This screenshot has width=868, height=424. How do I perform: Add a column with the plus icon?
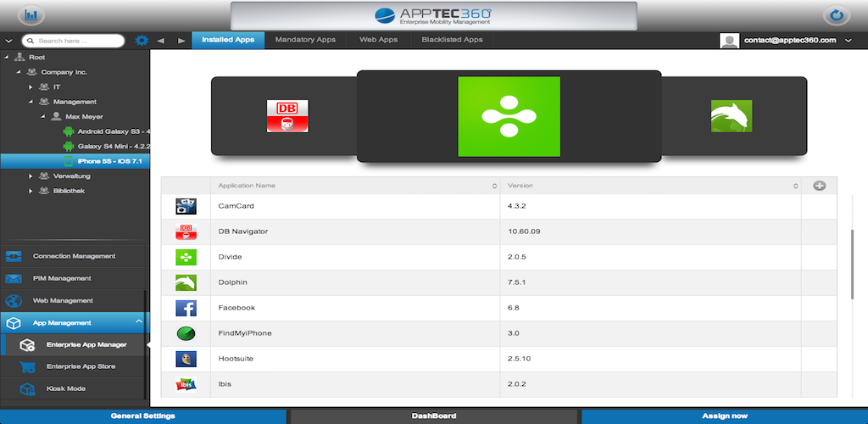(x=820, y=186)
